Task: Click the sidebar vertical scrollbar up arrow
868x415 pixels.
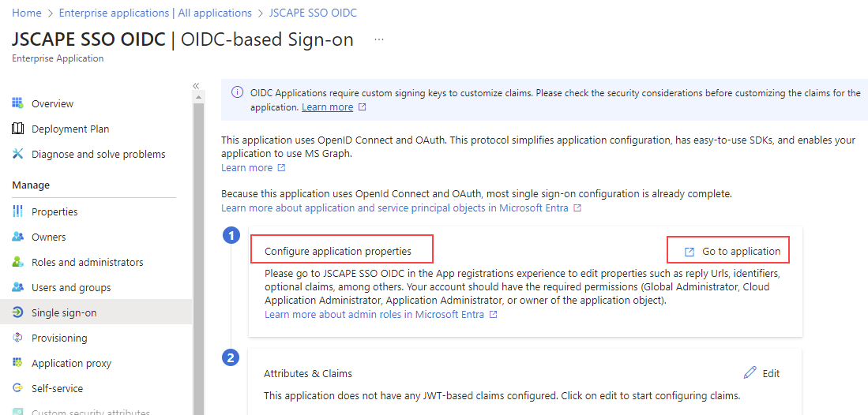Action: [x=199, y=97]
